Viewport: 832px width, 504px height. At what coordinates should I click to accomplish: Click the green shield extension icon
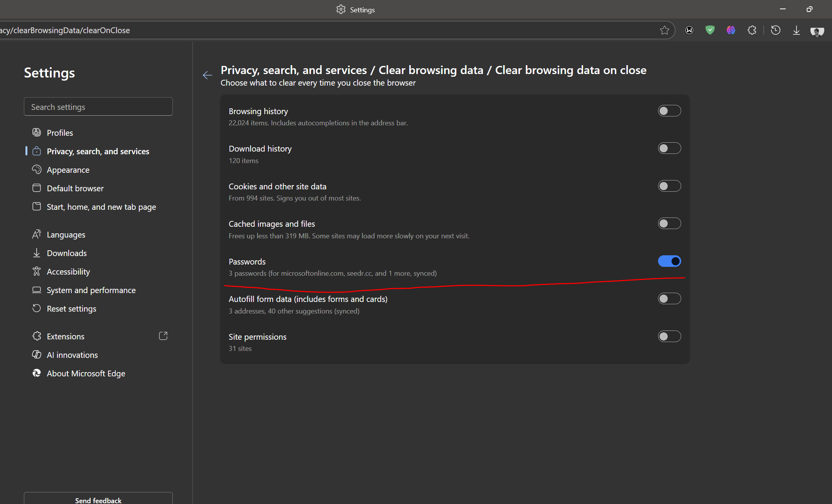(x=710, y=30)
